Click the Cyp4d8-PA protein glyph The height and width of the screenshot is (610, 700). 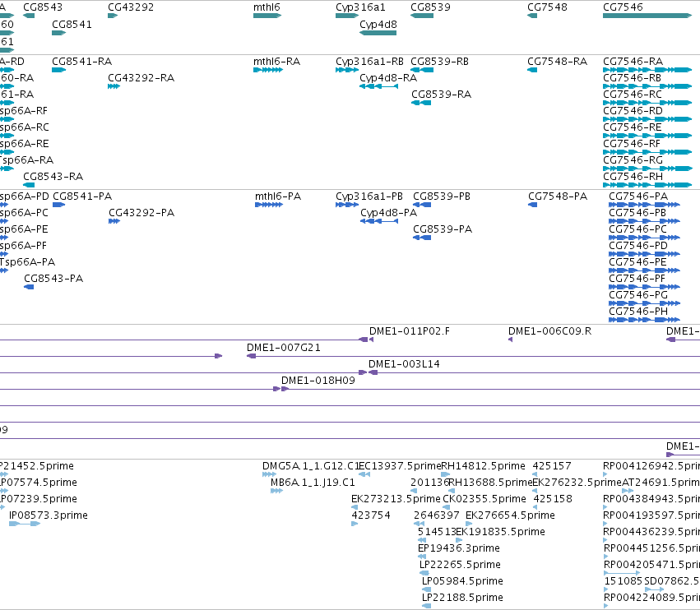(x=379, y=221)
